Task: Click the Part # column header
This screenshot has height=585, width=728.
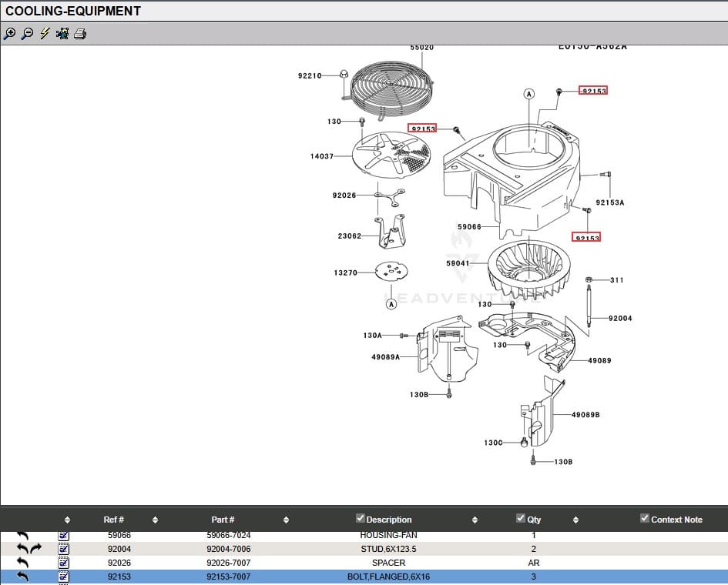Action: pos(223,520)
